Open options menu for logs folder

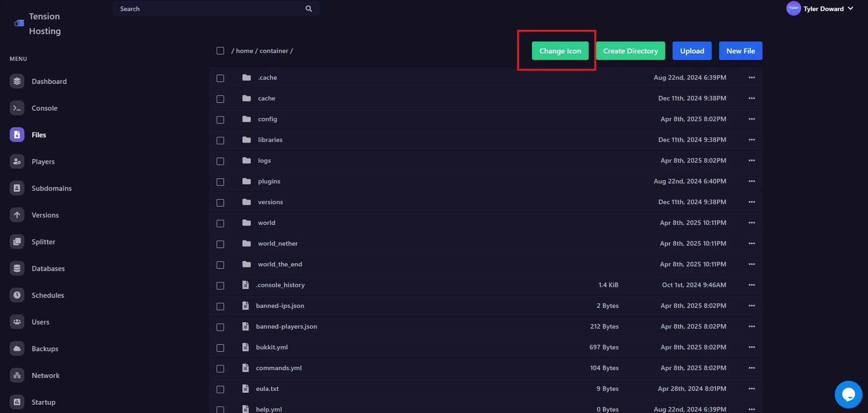coord(752,160)
